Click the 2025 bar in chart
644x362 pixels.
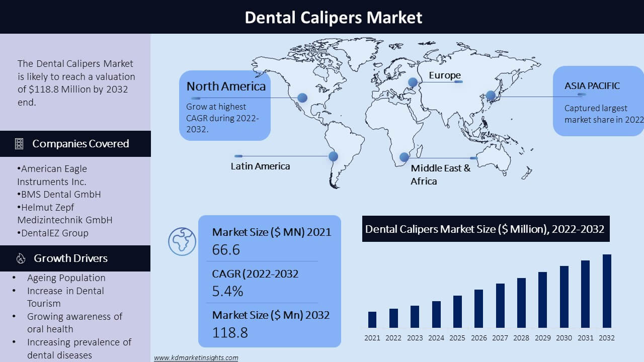point(457,312)
